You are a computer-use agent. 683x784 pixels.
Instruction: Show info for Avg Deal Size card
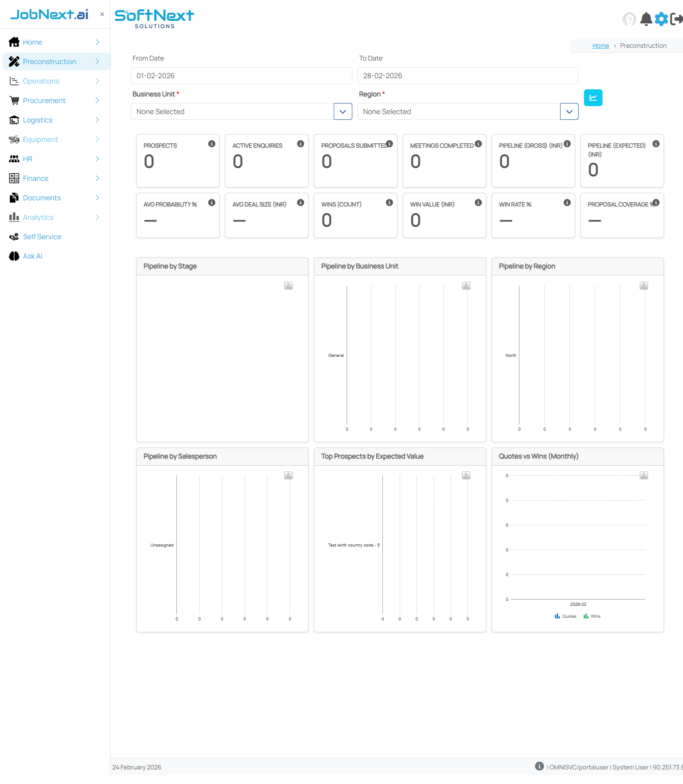point(301,203)
